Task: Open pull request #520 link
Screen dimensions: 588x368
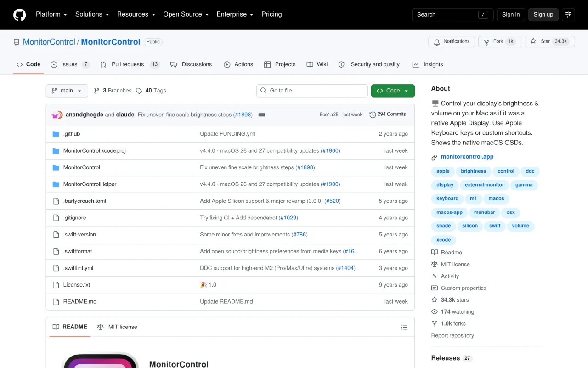Action: 333,201
